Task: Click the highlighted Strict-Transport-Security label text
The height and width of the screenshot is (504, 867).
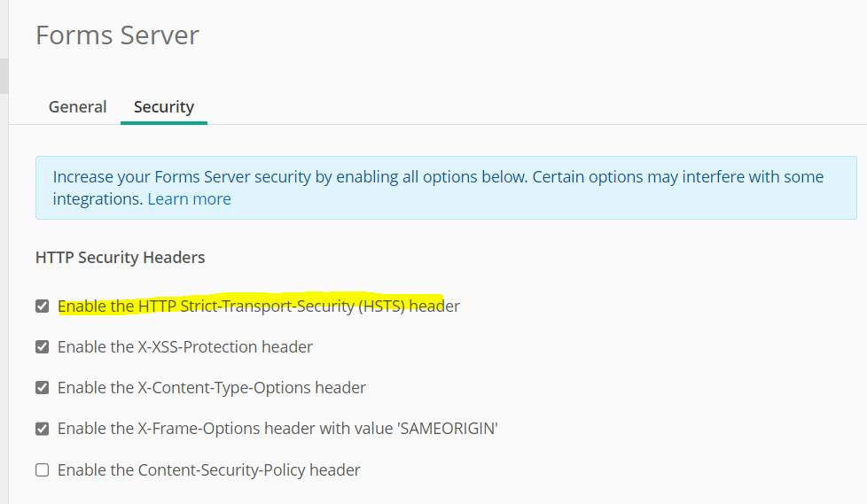Action: coord(259,306)
